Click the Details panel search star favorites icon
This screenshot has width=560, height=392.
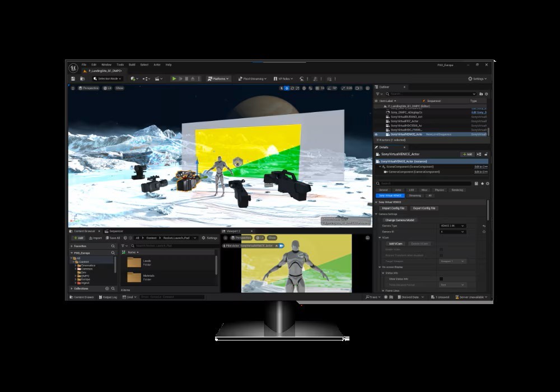click(x=482, y=183)
